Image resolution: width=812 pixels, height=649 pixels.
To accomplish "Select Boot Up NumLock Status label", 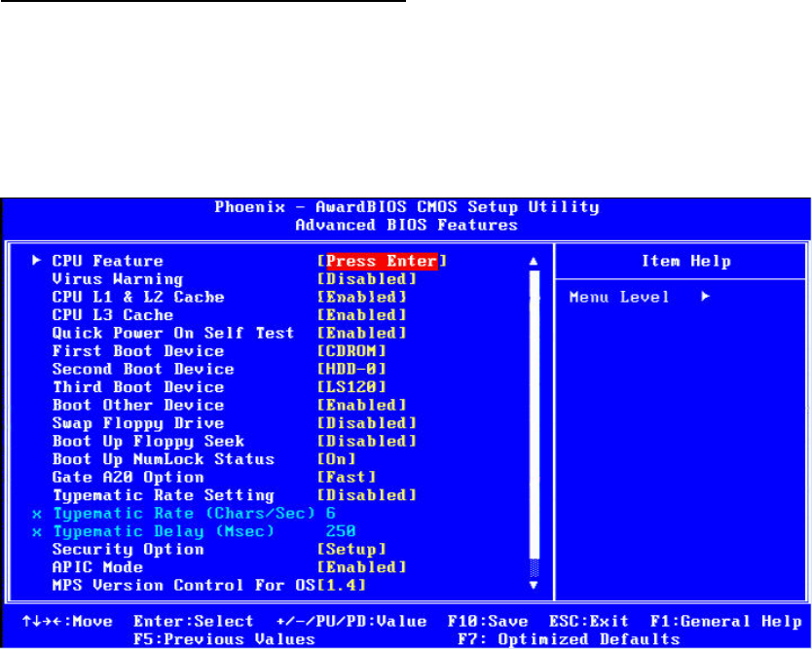I will 164,459.
